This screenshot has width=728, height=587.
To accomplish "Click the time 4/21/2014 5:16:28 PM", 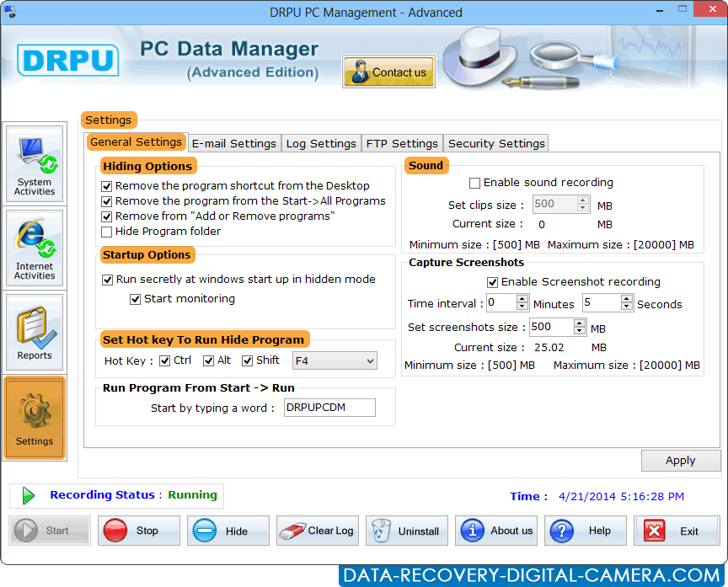I will [621, 497].
